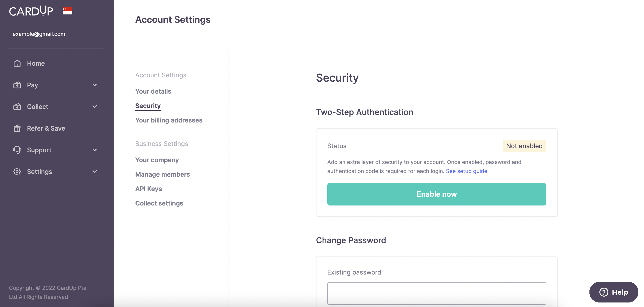
Task: Focus the Existing password field
Action: click(436, 293)
